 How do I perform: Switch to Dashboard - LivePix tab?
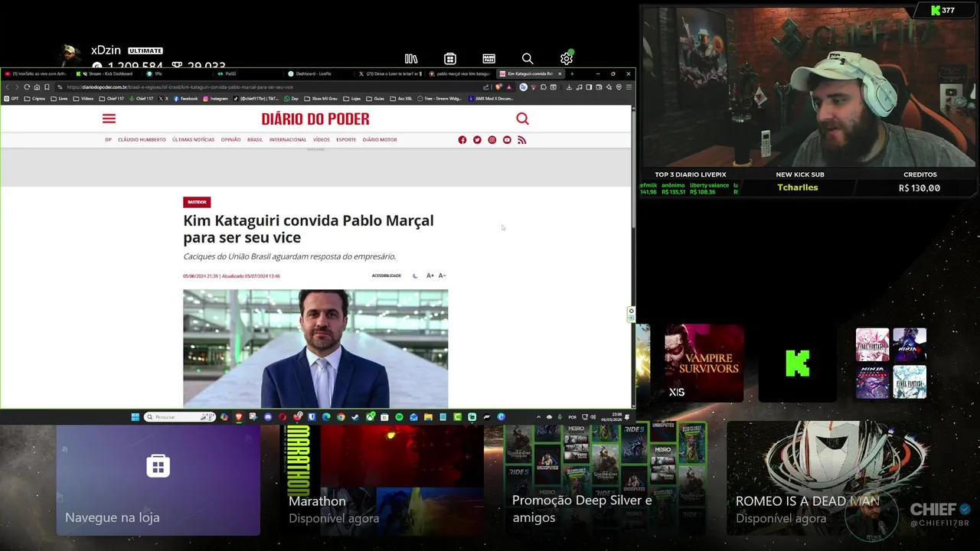tap(312, 73)
